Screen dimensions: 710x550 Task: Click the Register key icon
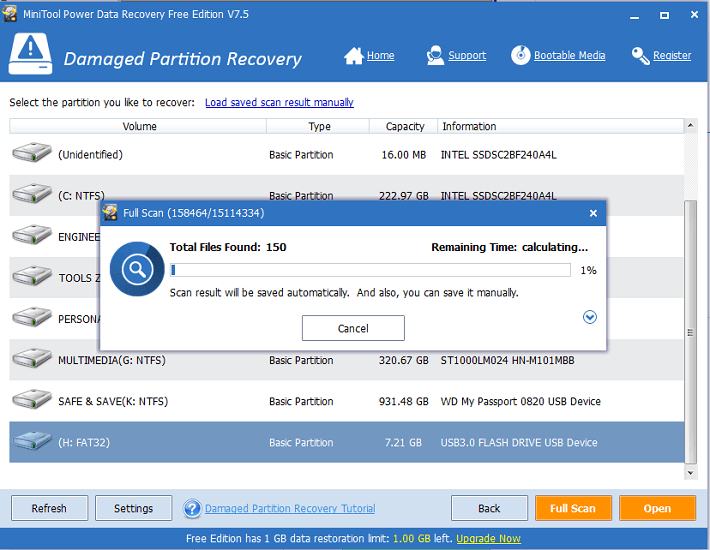[641, 56]
